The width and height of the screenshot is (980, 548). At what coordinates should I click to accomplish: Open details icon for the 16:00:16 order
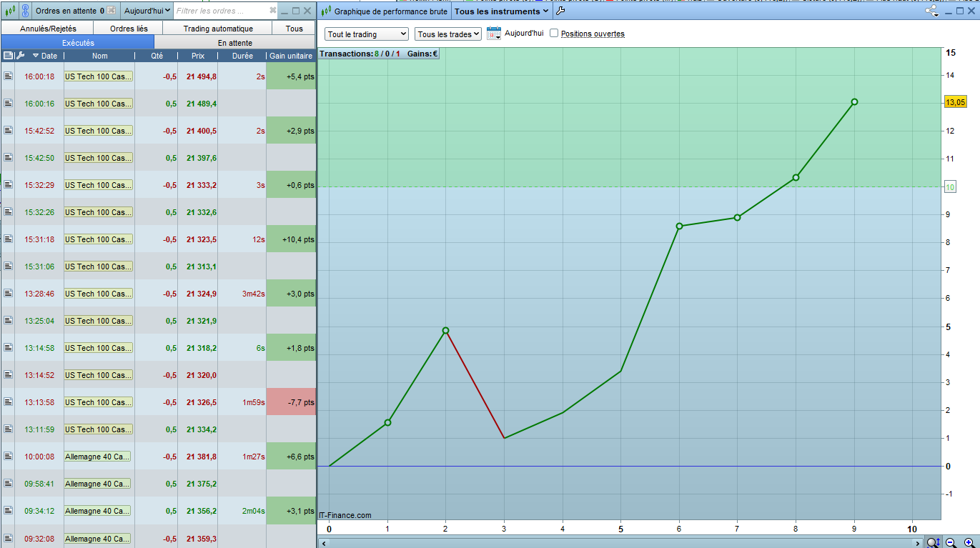click(x=8, y=104)
